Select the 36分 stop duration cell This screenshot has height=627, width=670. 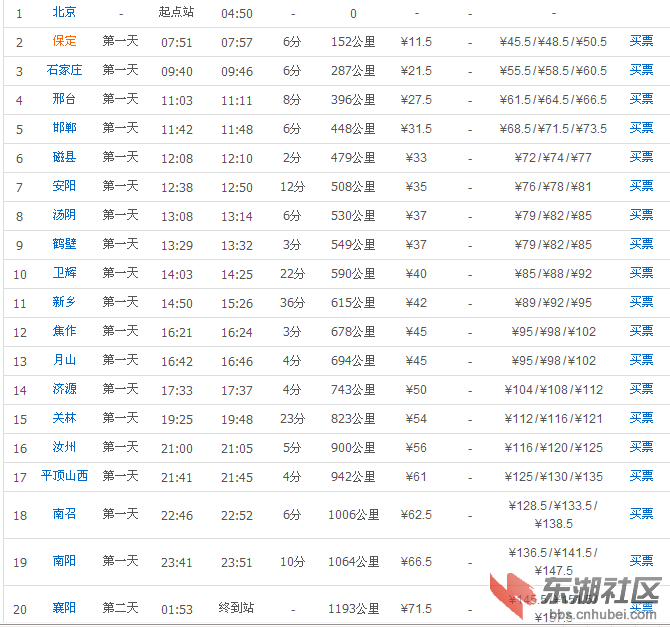(x=293, y=303)
